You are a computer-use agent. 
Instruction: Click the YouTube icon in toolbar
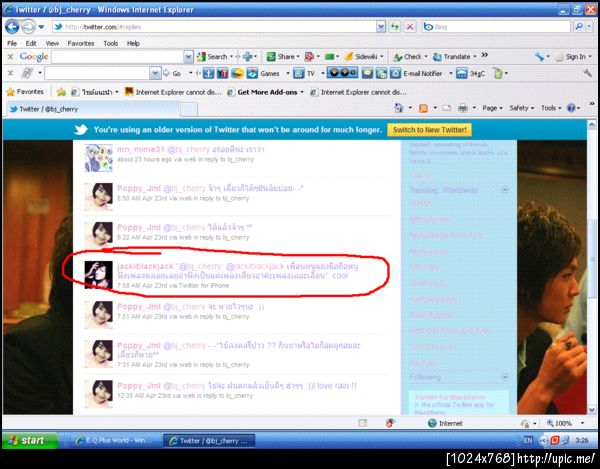pyautogui.click(x=223, y=73)
